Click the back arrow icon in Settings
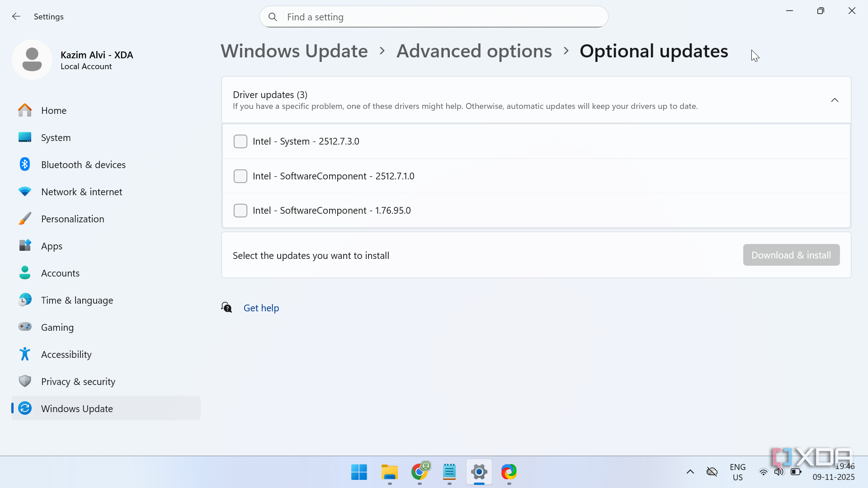 click(16, 17)
